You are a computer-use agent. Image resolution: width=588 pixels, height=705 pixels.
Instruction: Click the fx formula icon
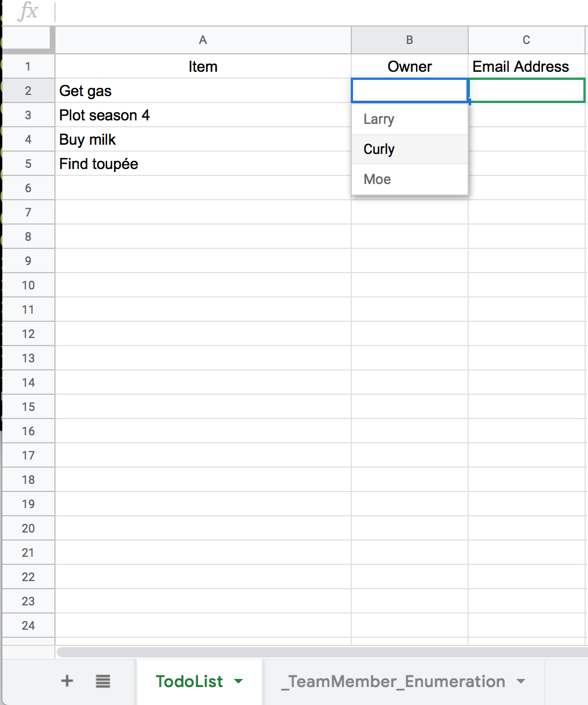pos(28,12)
